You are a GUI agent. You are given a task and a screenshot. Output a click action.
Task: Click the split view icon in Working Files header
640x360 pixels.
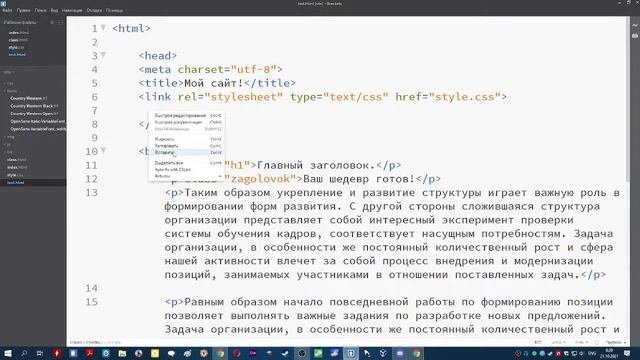tap(60, 22)
